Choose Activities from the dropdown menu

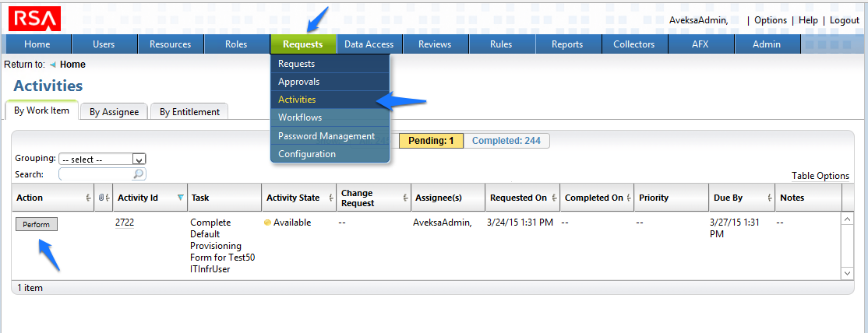pos(330,100)
